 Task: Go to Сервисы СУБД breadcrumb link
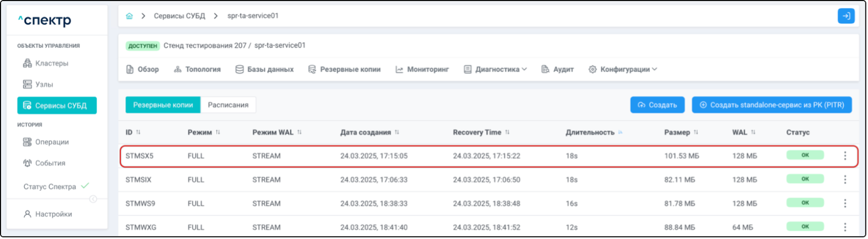[179, 16]
